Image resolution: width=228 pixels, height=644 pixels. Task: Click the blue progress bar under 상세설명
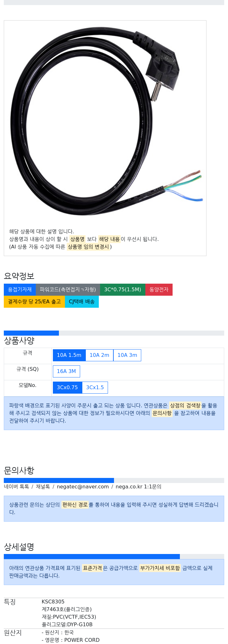pos(92,557)
